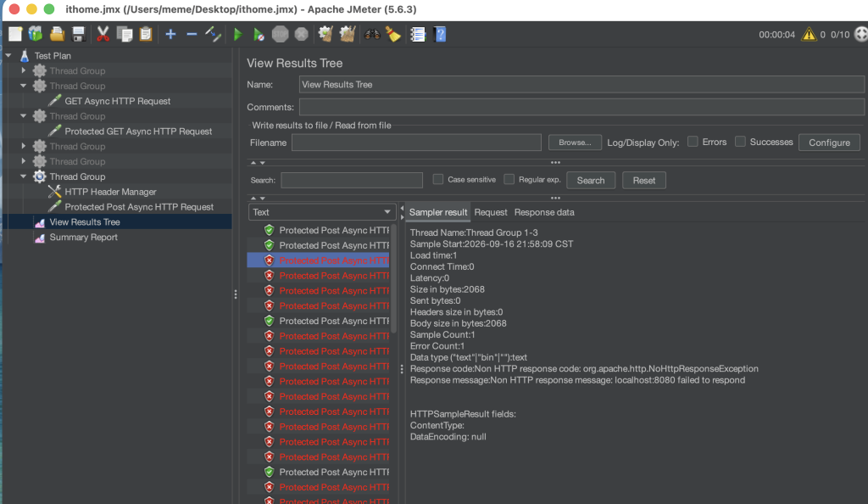
Task: Click the Reset button
Action: (x=644, y=180)
